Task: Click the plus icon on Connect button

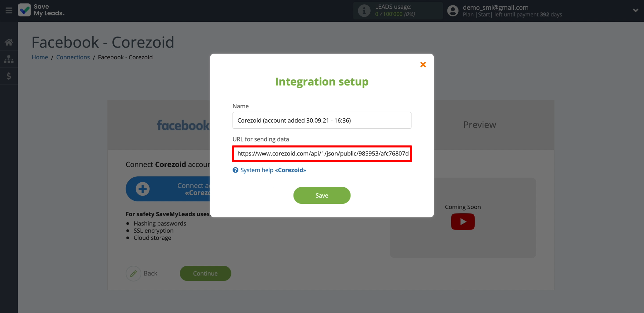Action: 143,189
